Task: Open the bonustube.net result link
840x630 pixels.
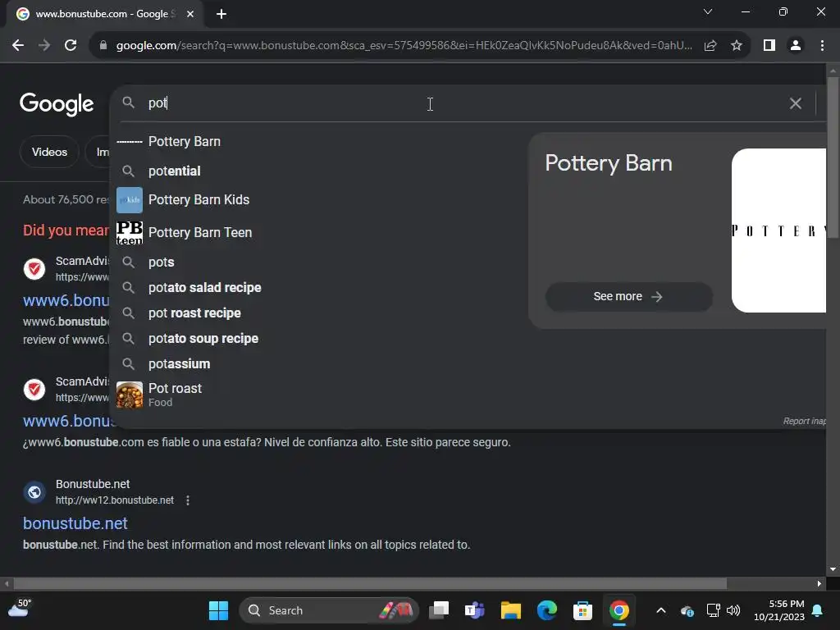Action: click(x=75, y=523)
